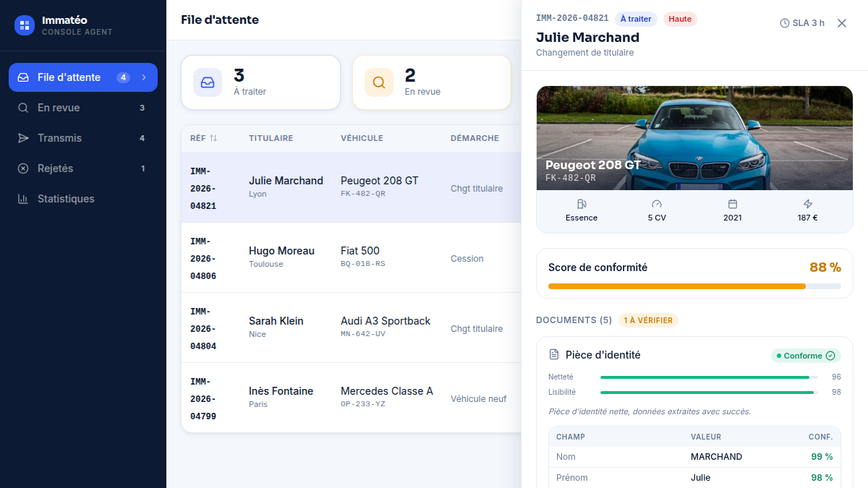Select the En revue summary card
The height and width of the screenshot is (488, 868).
[x=432, y=82]
